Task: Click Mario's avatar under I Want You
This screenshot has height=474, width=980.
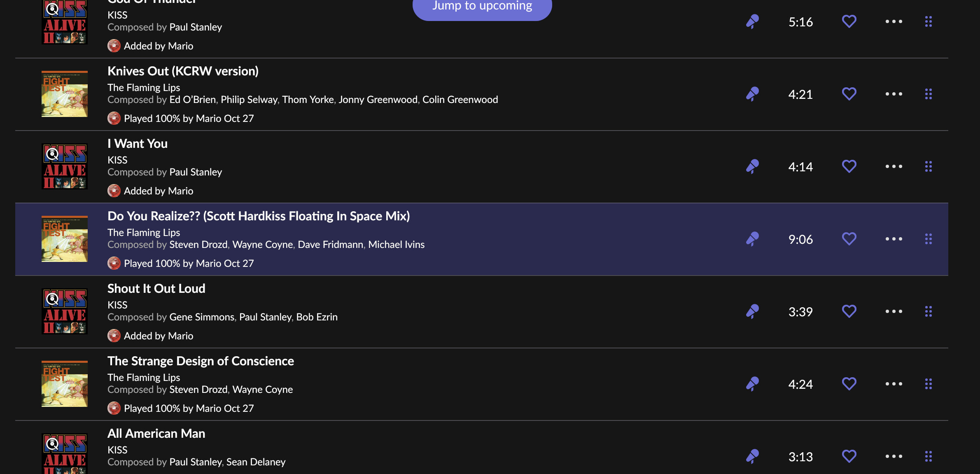Action: [114, 191]
